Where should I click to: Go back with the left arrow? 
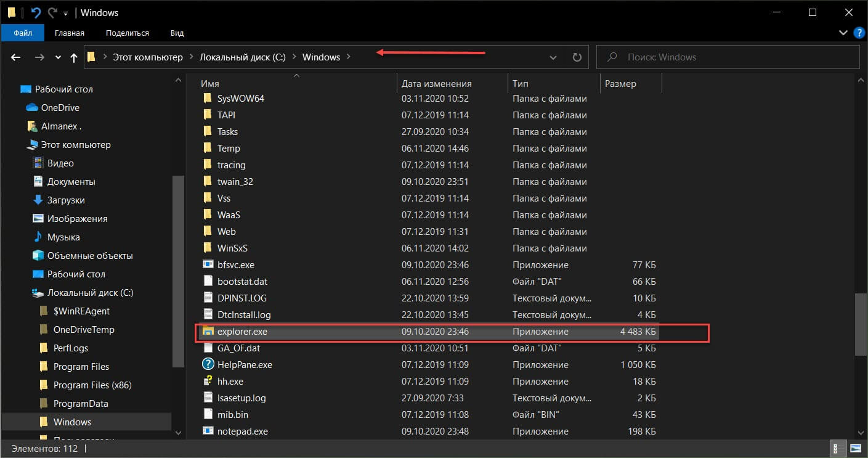coord(16,57)
